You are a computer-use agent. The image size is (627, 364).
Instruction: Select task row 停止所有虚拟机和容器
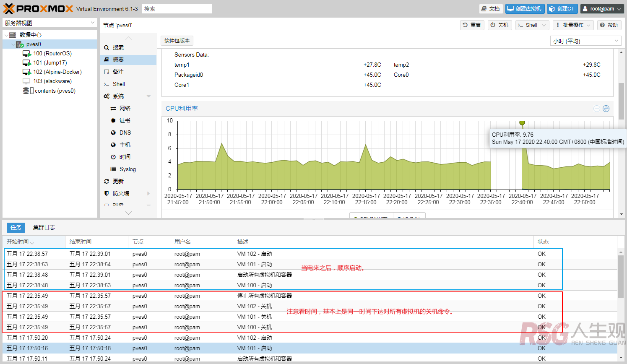click(310, 296)
